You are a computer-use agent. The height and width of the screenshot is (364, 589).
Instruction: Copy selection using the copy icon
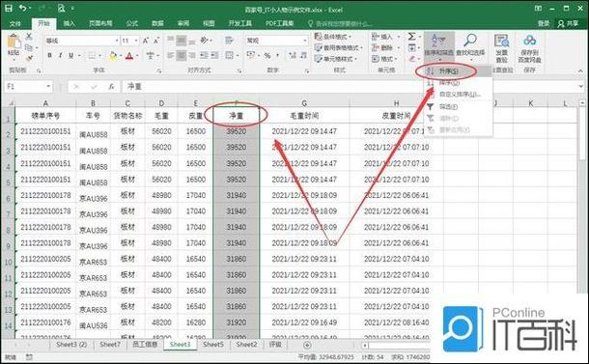coord(29,47)
